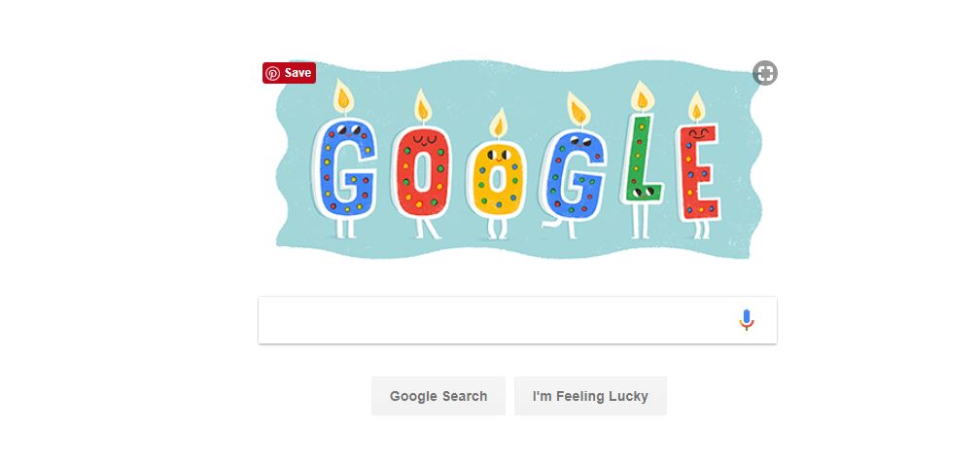Click the yellow O candle character
Viewport: 980px width, 467px height.
[497, 180]
